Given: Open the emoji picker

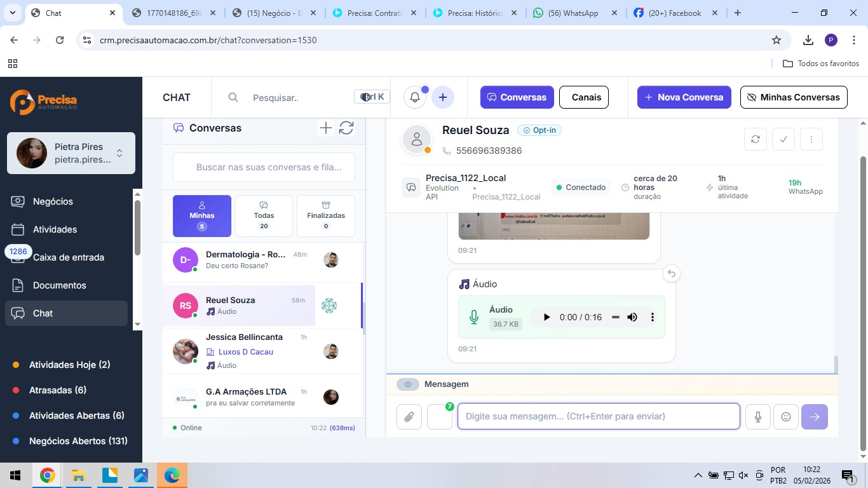Looking at the screenshot, I should [786, 417].
